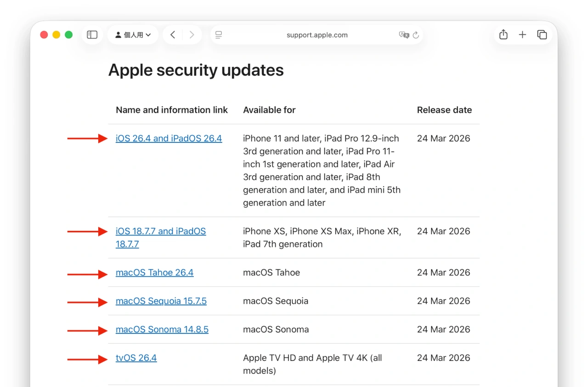Screen dimensions: 588x387
Task: Open the page reader menu icon
Action: tap(219, 35)
